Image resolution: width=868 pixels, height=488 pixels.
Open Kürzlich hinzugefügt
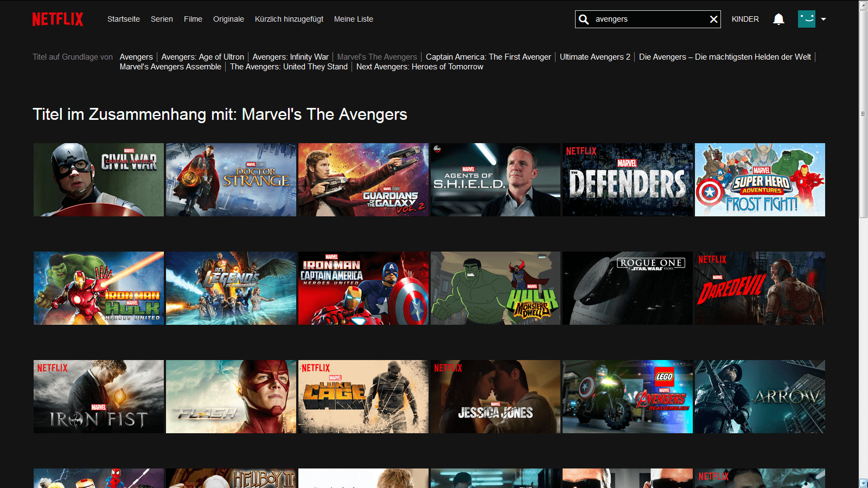(x=289, y=19)
